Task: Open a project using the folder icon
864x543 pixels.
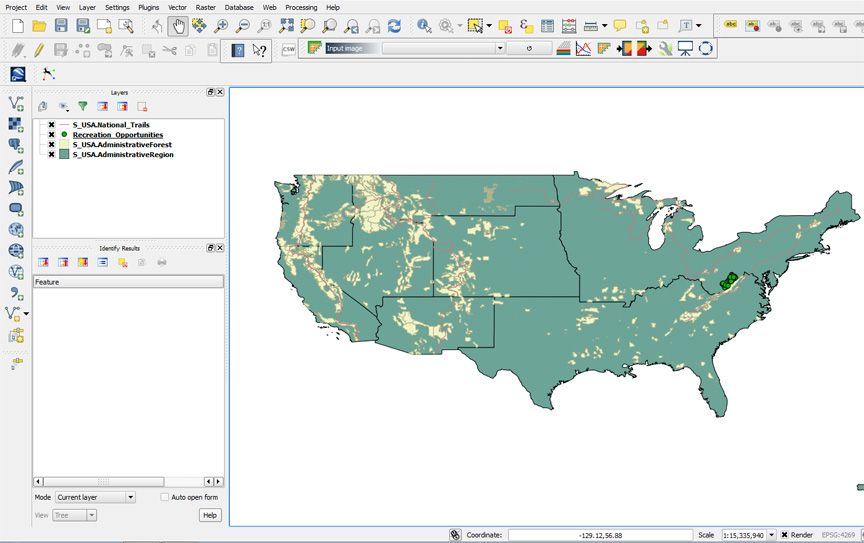Action: tap(39, 26)
